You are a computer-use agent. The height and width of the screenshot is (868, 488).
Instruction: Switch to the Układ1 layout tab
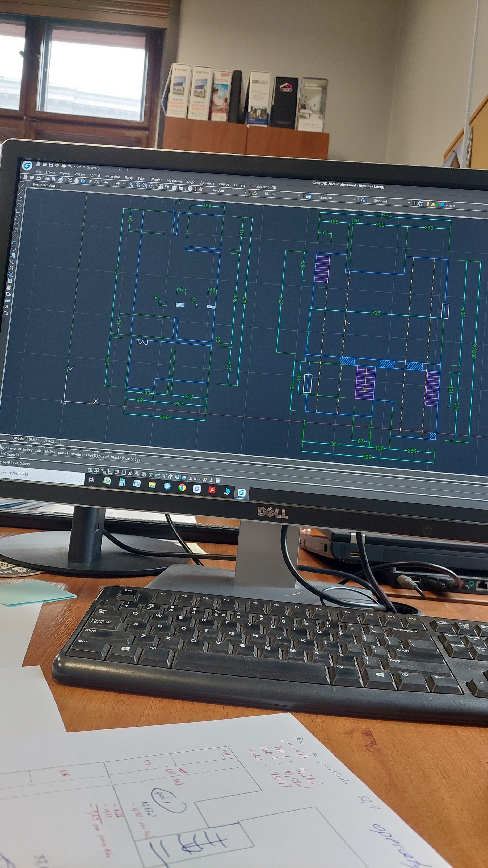pos(33,440)
